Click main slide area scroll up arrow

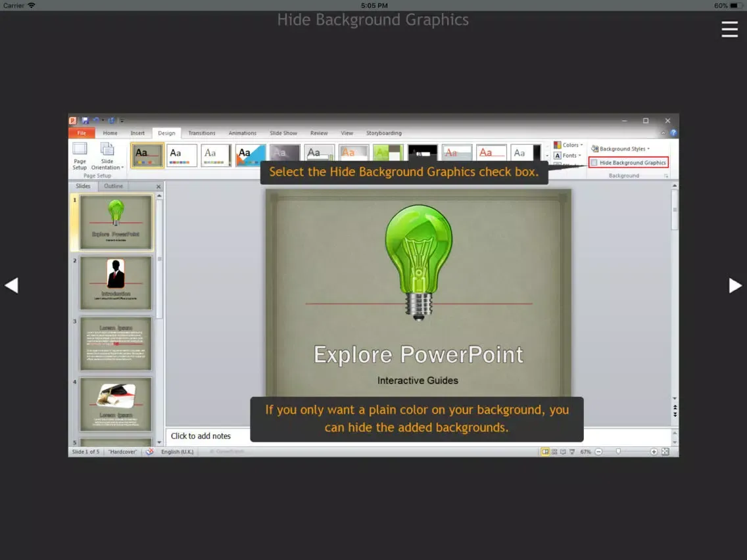tap(675, 186)
